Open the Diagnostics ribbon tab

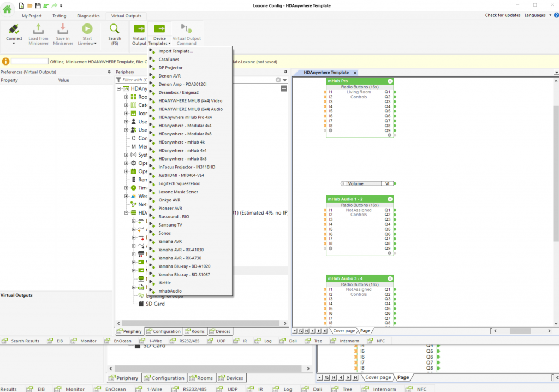[x=88, y=16]
